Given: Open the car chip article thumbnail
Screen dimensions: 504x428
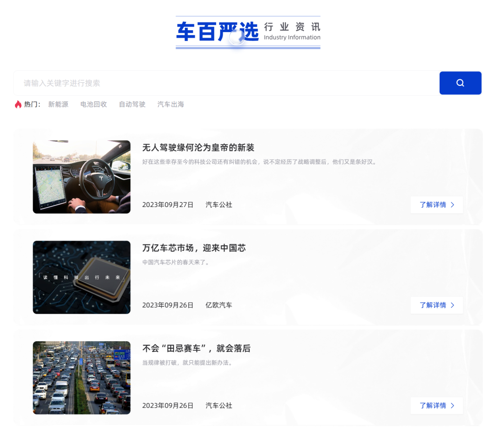Looking at the screenshot, I should [x=82, y=277].
